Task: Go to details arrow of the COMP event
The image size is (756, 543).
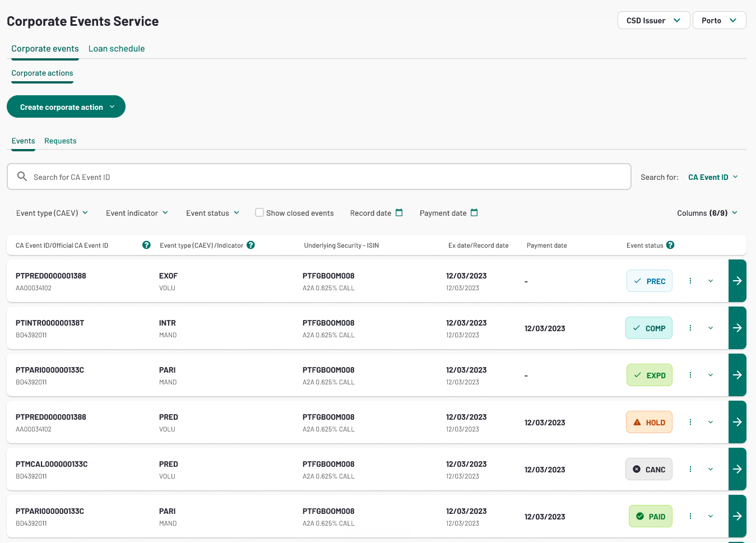Action: point(738,328)
